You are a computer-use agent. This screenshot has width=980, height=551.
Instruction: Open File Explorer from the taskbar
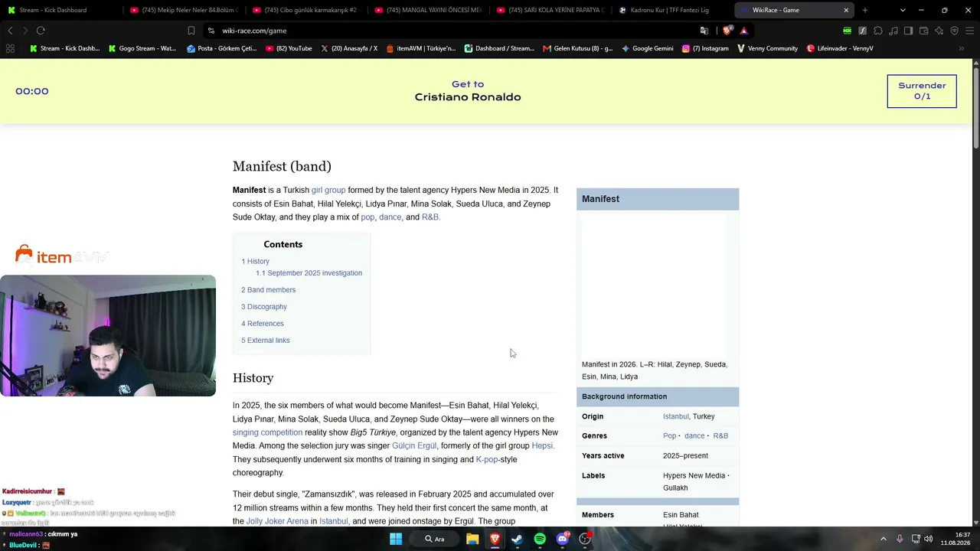472,539
